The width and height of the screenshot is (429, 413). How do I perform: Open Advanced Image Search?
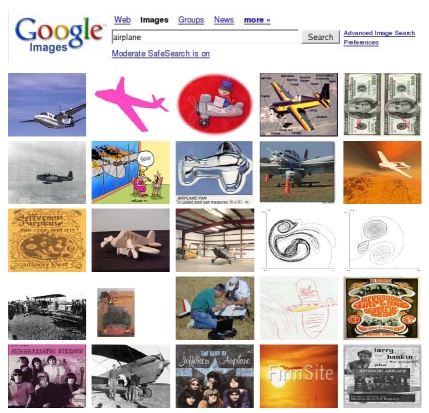379,33
